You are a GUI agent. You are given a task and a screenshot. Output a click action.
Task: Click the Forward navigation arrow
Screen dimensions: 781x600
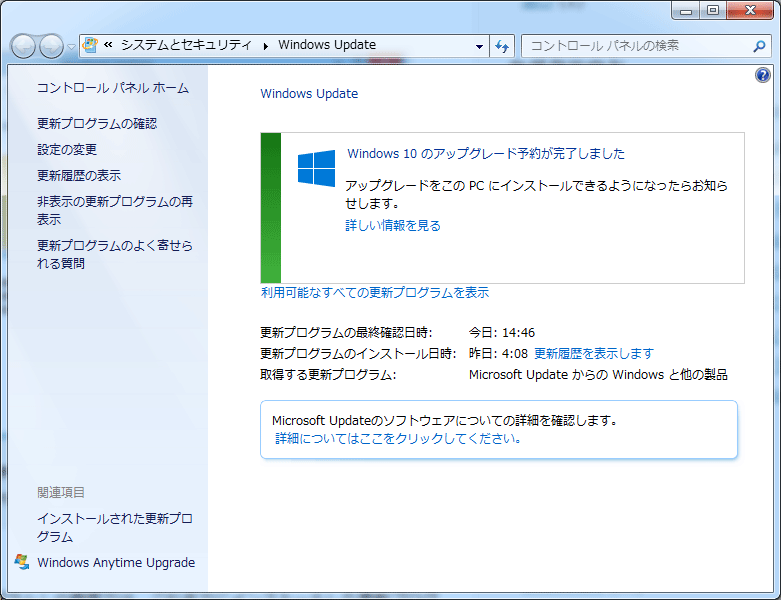(51, 46)
